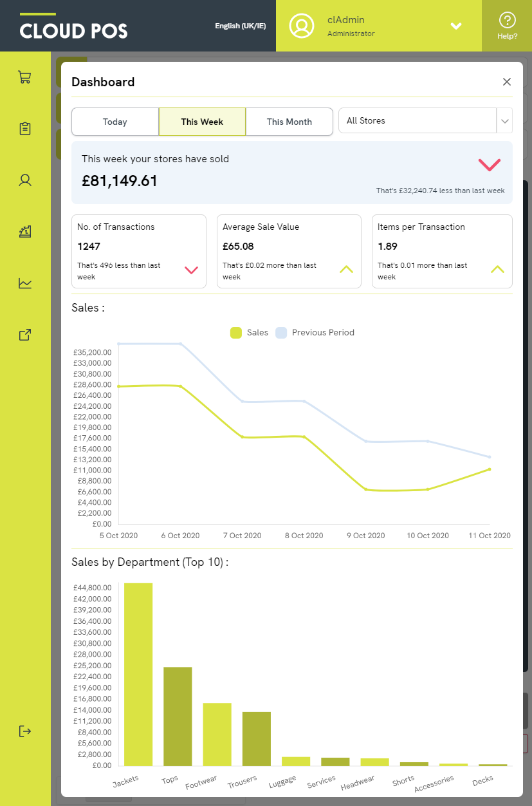
Task: Select the cash register sidebar icon
Action: pyautogui.click(x=25, y=232)
